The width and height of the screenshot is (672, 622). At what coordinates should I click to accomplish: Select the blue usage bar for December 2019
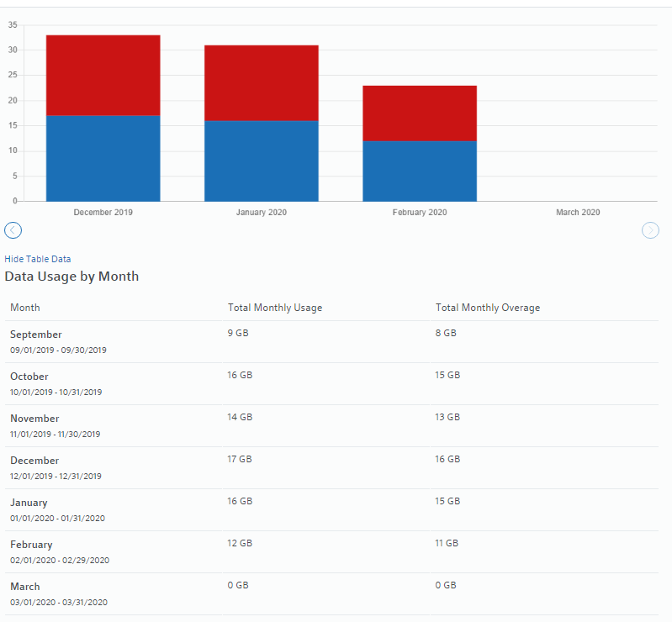(x=103, y=158)
